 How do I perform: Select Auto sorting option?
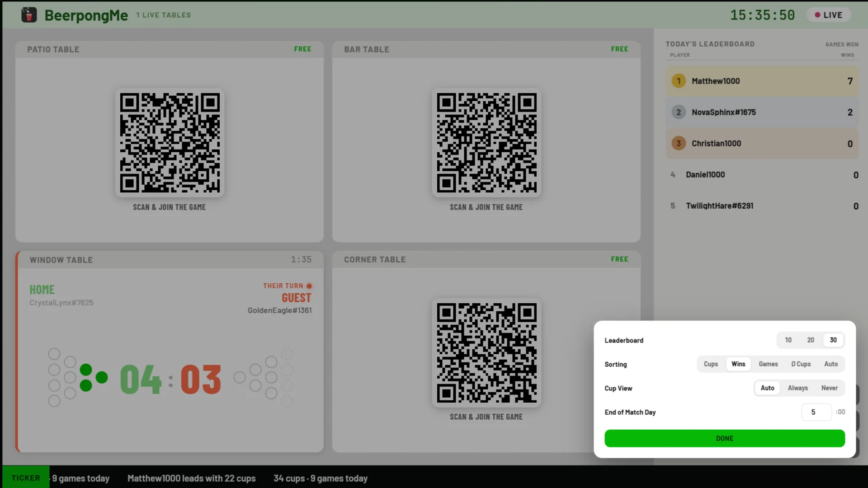pos(831,364)
